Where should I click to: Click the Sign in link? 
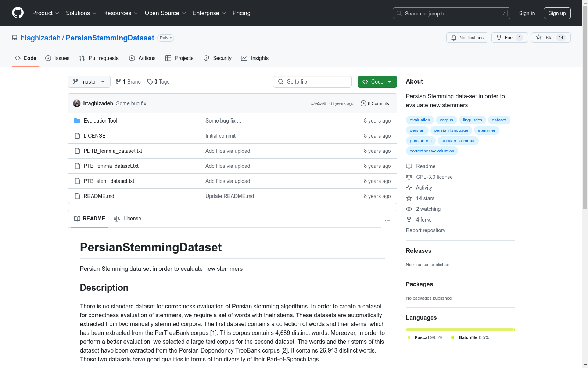[x=527, y=13]
